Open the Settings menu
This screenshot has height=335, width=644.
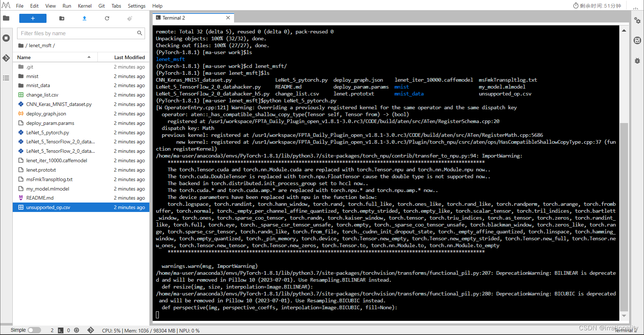point(137,6)
